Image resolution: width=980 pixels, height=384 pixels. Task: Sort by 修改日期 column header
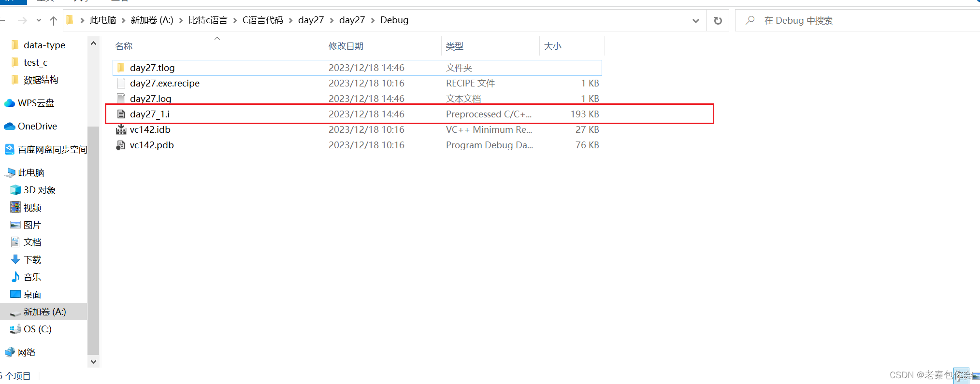coord(346,46)
